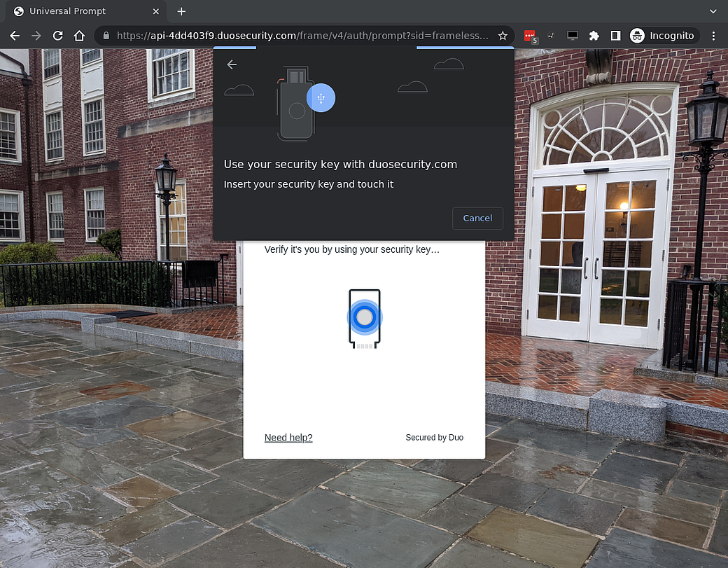Click the Incognito profile indicator
The width and height of the screenshot is (728, 568).
pyautogui.click(x=662, y=36)
